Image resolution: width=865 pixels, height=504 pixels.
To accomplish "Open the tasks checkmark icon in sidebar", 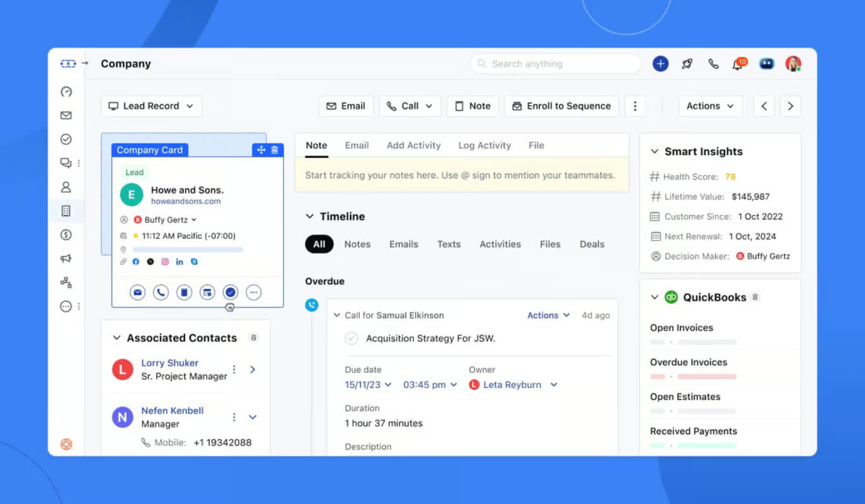I will (66, 139).
